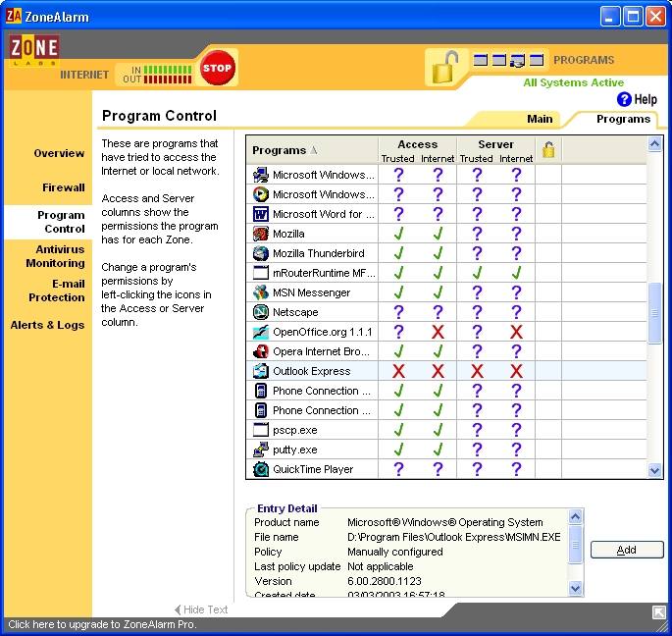Click the Version 6.00.2800.1123 value

tap(385, 581)
